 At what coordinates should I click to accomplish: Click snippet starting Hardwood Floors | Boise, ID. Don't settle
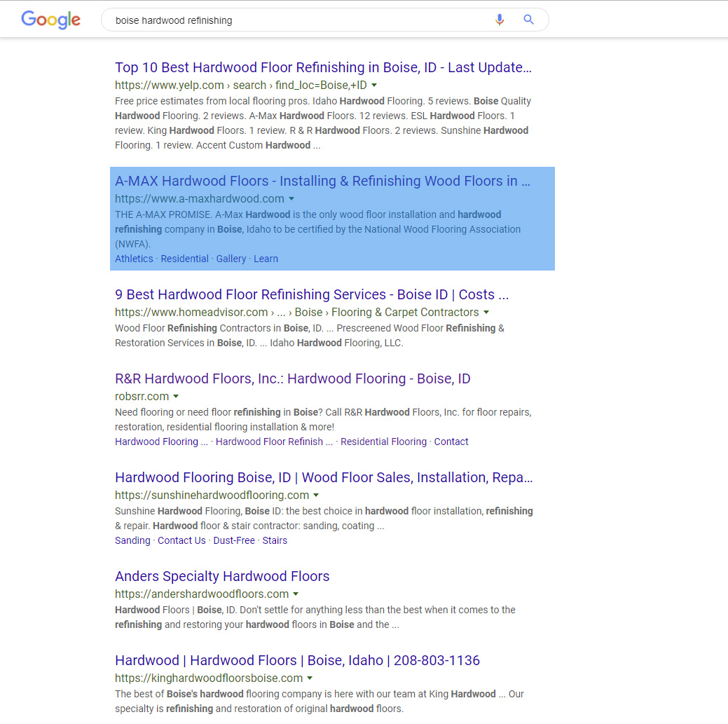[315, 617]
